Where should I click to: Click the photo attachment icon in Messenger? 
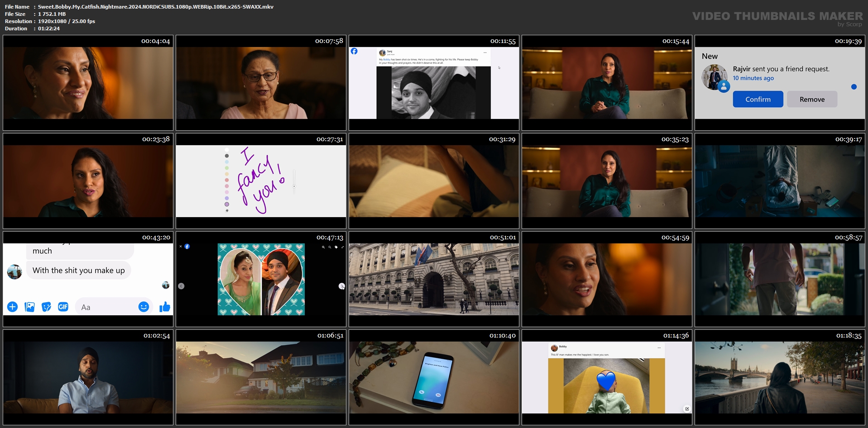click(x=29, y=307)
